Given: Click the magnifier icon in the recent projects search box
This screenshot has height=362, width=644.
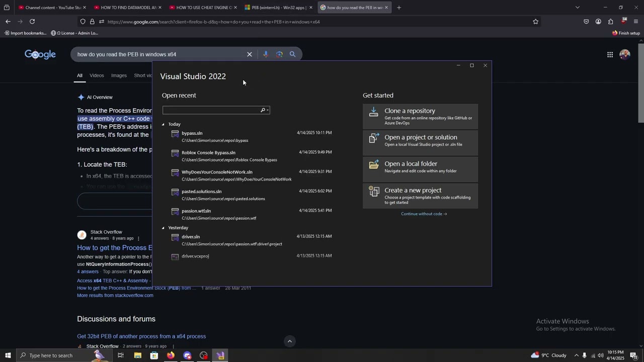Looking at the screenshot, I should (263, 110).
